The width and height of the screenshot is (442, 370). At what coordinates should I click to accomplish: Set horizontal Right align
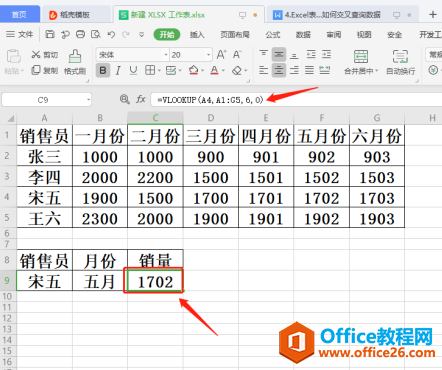click(294, 70)
